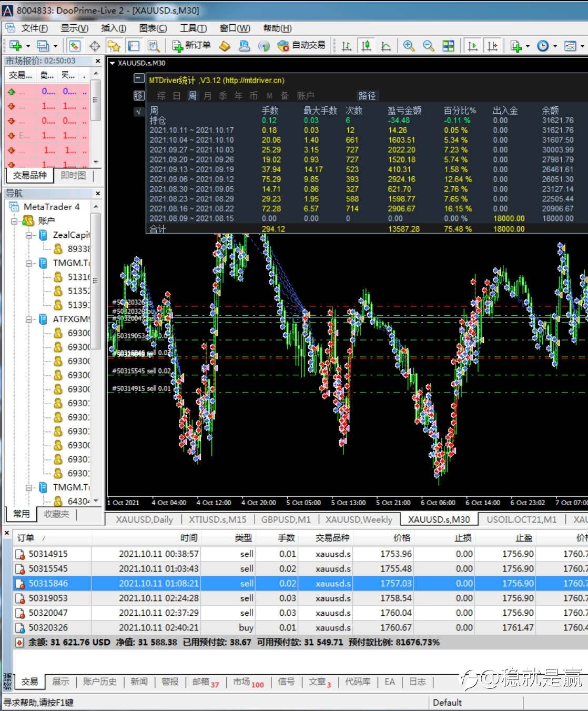Open the XAUUSD,Daily chart tab

click(x=144, y=519)
